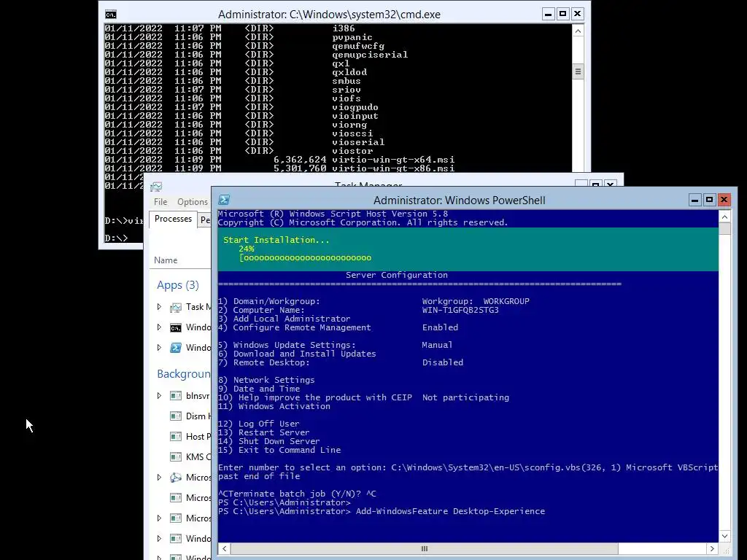Click the Name column header in Task Manager
Image resolution: width=747 pixels, height=560 pixels.
166,260
